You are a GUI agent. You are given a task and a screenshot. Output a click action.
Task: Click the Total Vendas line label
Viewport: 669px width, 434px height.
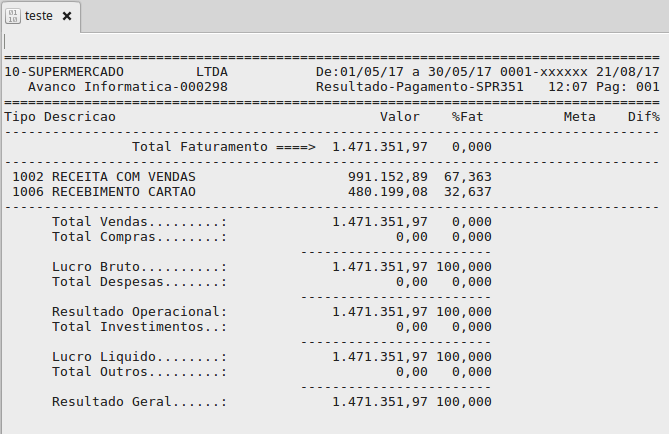pos(140,221)
